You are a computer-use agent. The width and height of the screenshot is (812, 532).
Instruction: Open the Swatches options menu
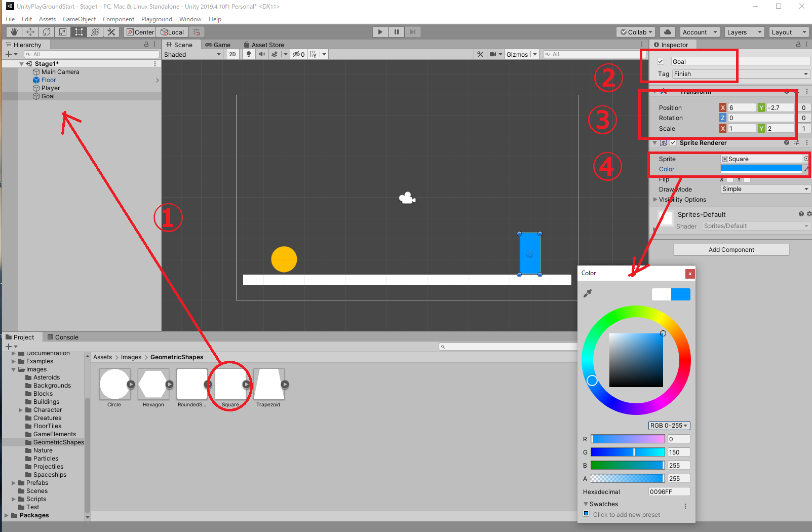[685, 506]
